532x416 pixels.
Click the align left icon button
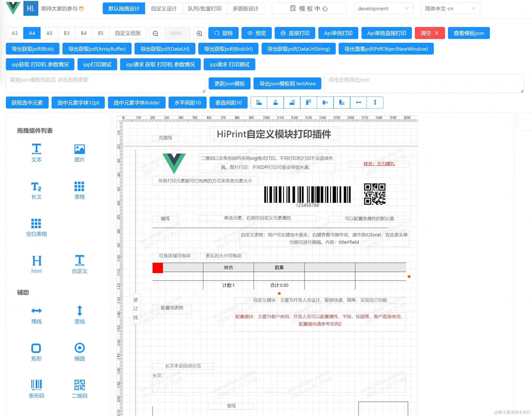pos(259,103)
